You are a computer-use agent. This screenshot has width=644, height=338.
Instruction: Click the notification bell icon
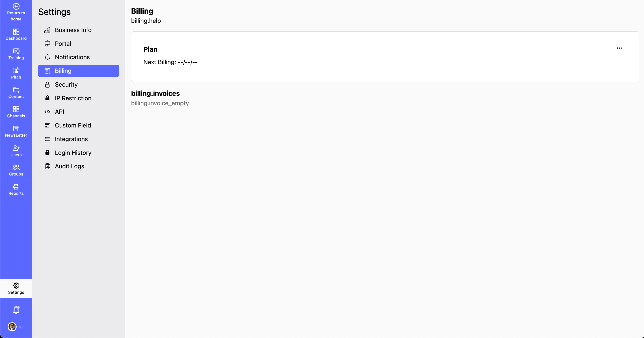click(x=16, y=310)
